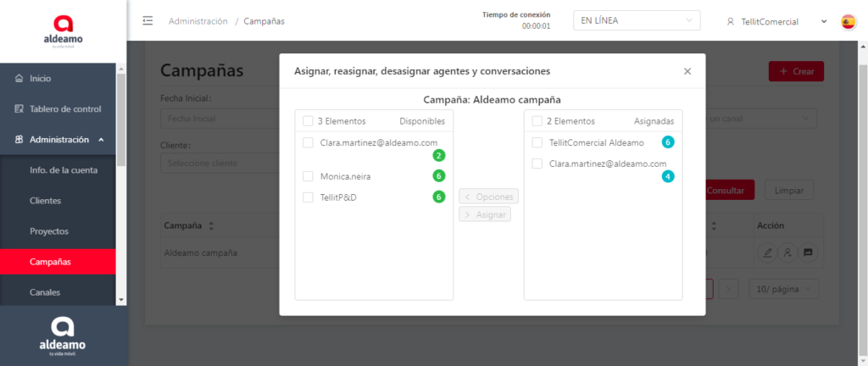Click the edit pencil icon in Acción column
This screenshot has height=366, width=868.
(x=767, y=252)
